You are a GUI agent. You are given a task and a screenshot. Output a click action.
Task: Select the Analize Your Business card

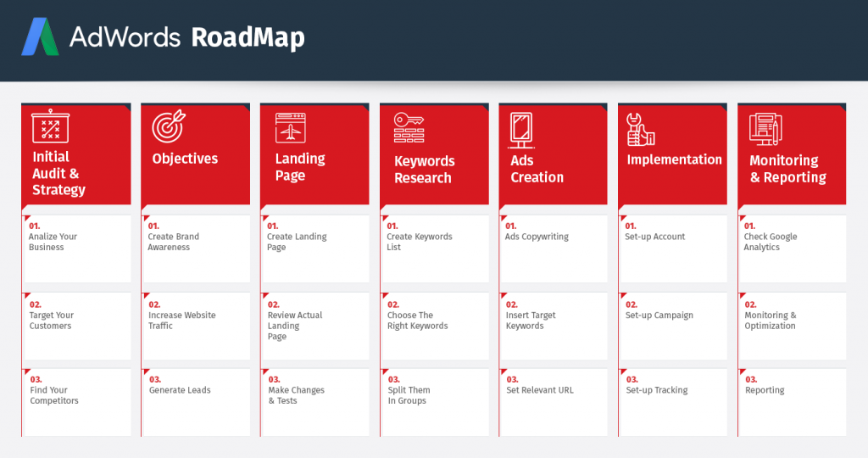tap(77, 249)
